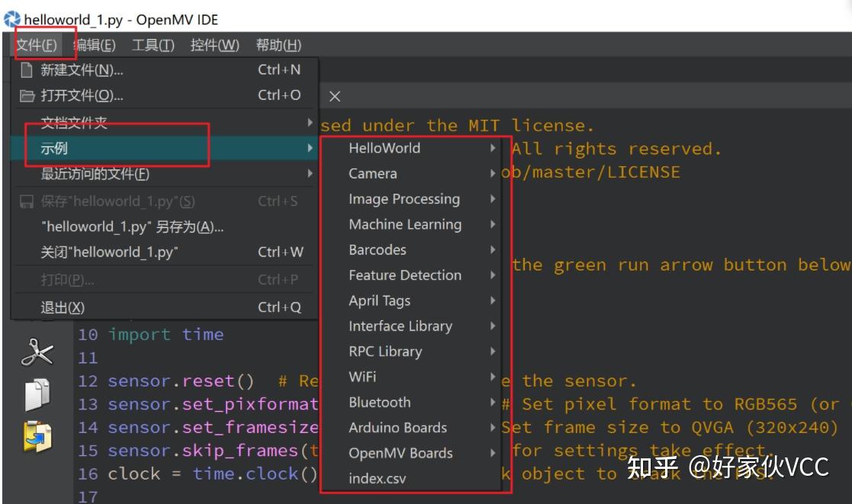Expand the Machine Learning submenu

pyautogui.click(x=406, y=223)
